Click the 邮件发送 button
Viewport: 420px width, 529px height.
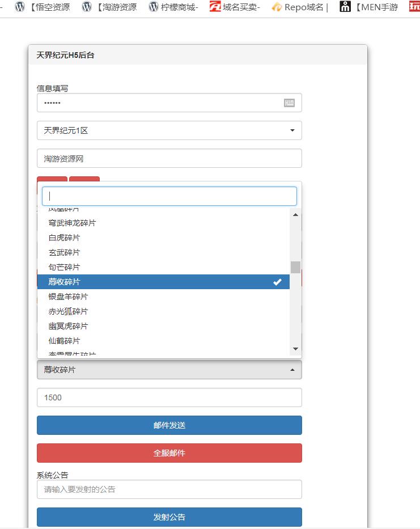[x=169, y=425]
